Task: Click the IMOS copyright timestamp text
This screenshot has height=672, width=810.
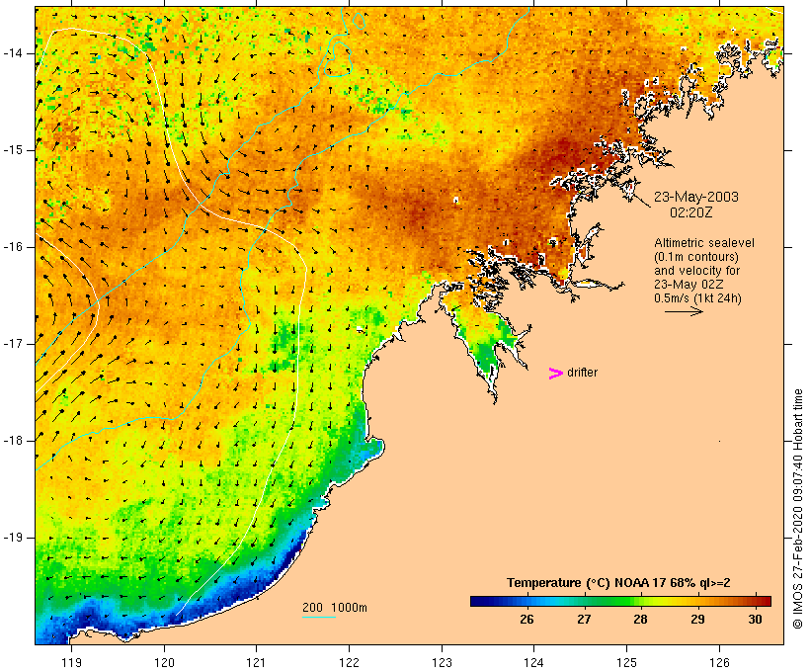Action: [x=798, y=509]
